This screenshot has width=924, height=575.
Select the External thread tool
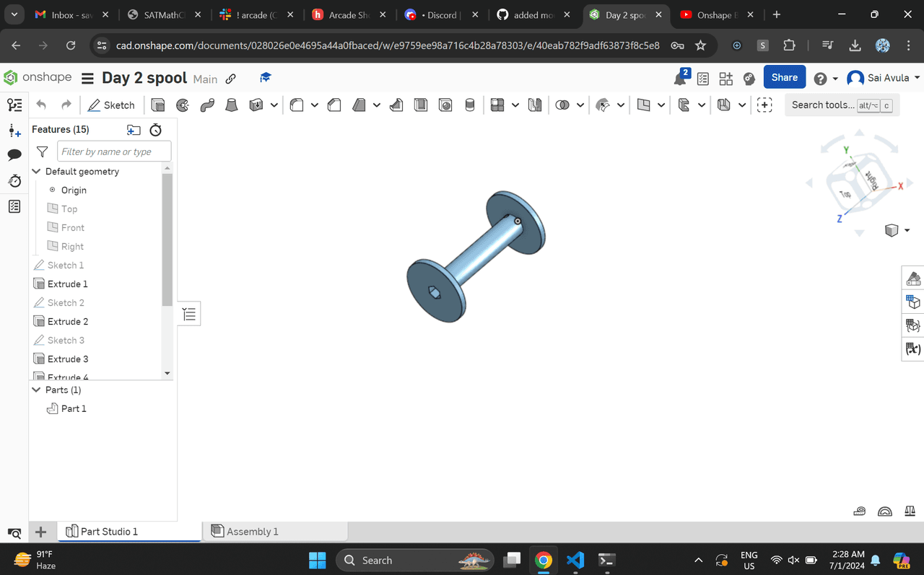[x=470, y=105]
